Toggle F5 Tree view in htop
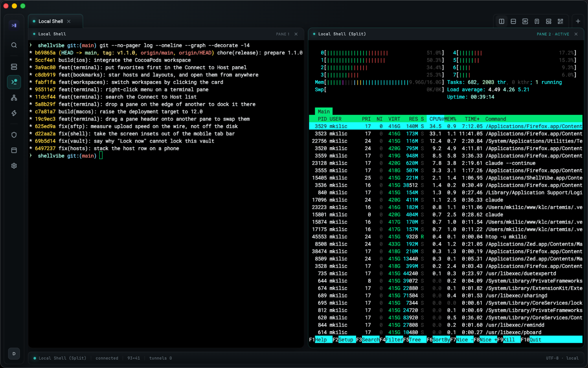 415,339
